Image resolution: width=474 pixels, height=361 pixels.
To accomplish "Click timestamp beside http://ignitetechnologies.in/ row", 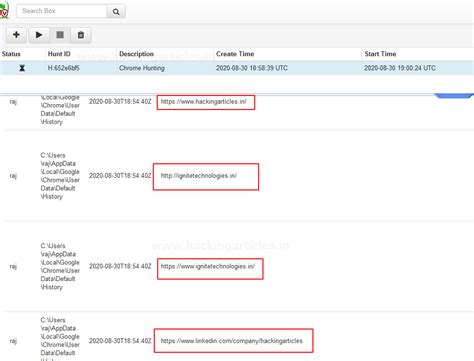I will click(120, 176).
